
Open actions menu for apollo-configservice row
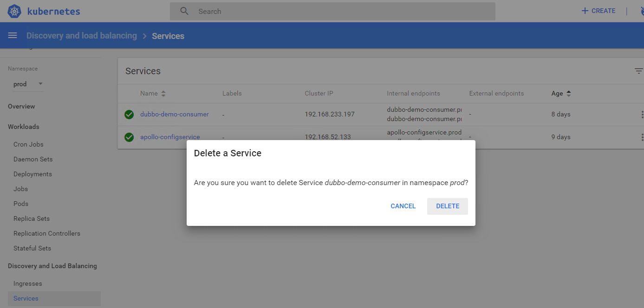642,137
